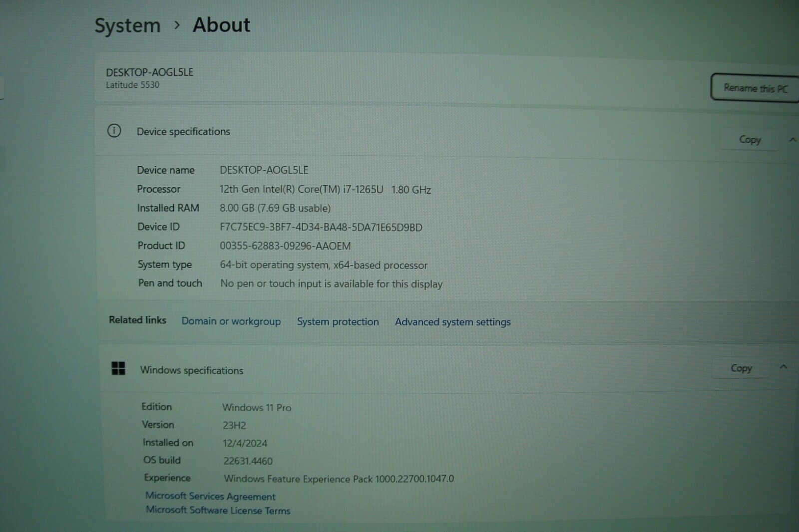Select the Product ID value 00355-62883-09296-AAOEM
This screenshot has width=799, height=532.
point(285,246)
